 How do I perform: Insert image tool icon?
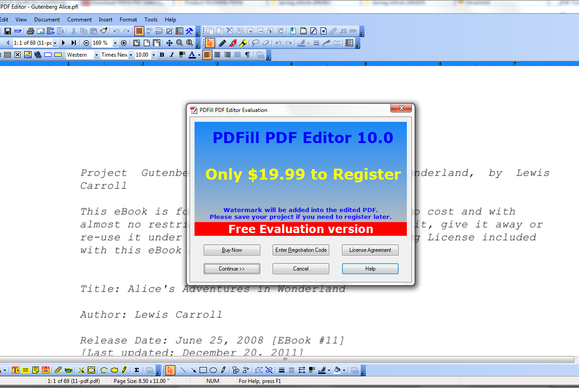pyautogui.click(x=28, y=55)
